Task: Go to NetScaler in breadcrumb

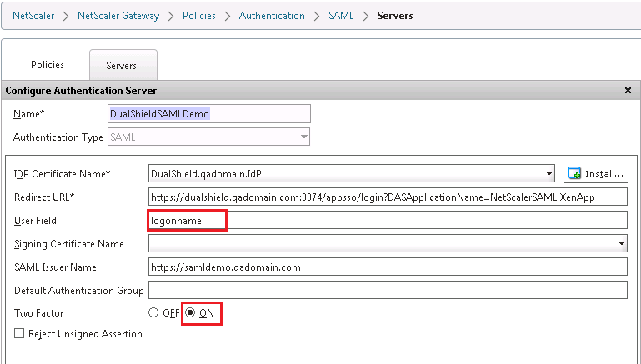Action: 33,16
